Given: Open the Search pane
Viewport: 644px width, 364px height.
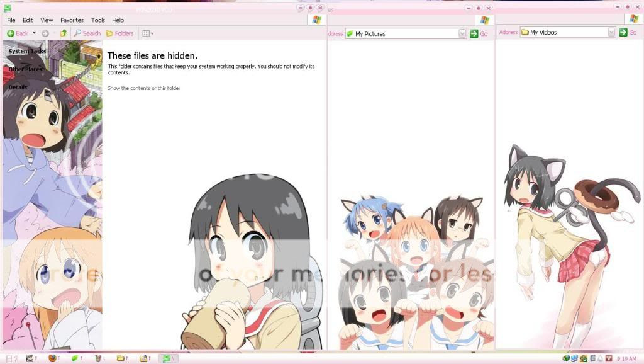Looking at the screenshot, I should click(x=87, y=33).
